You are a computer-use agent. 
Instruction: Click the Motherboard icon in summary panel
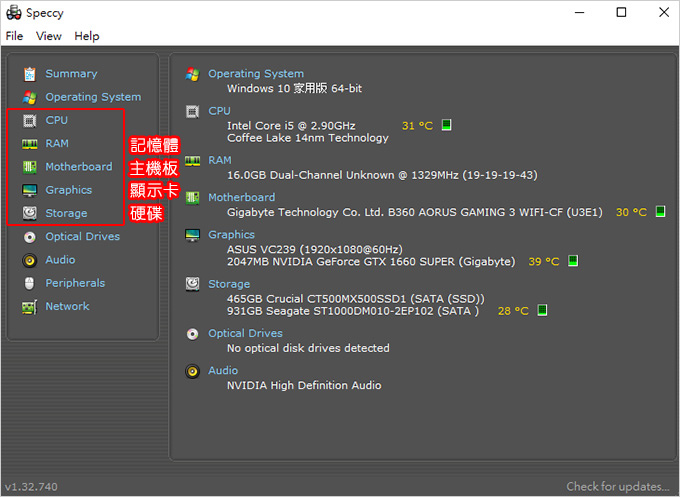193,198
